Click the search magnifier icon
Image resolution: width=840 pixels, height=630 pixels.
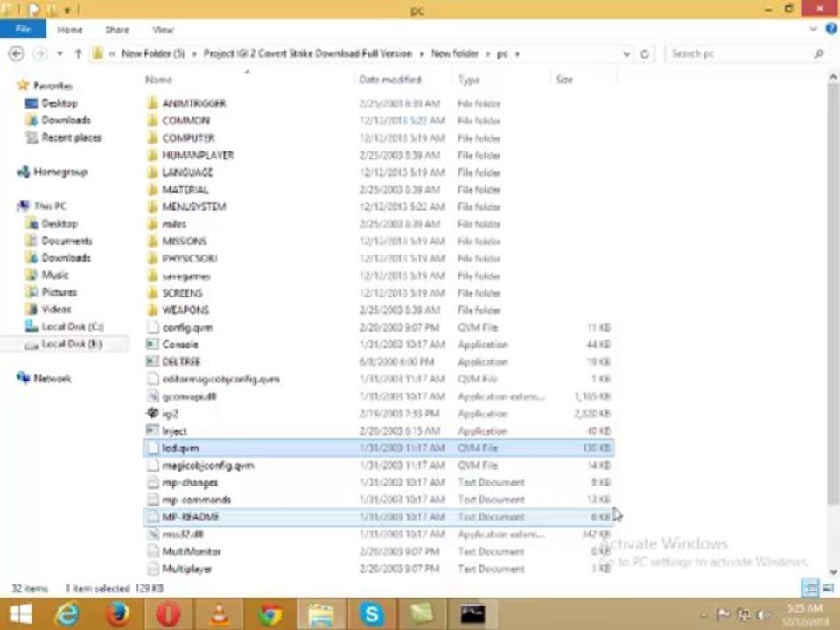[819, 53]
